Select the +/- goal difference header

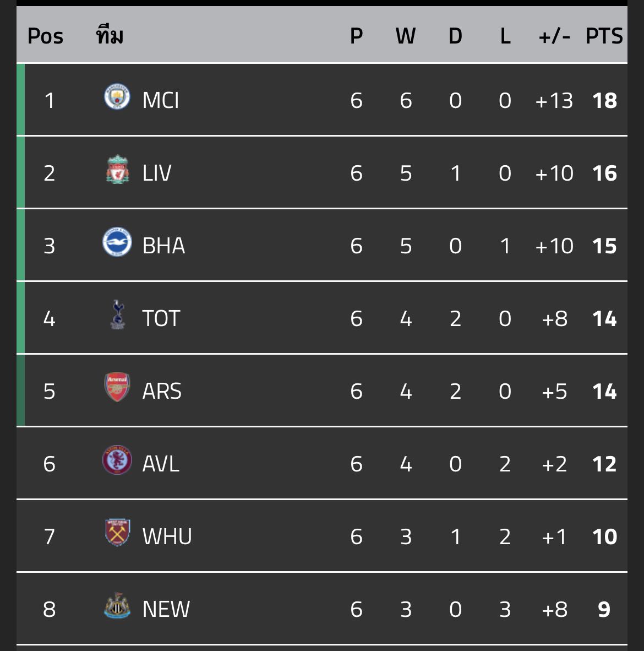[x=554, y=36]
